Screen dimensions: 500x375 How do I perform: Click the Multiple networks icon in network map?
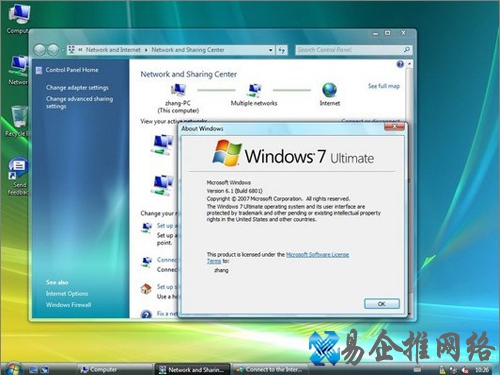[254, 90]
